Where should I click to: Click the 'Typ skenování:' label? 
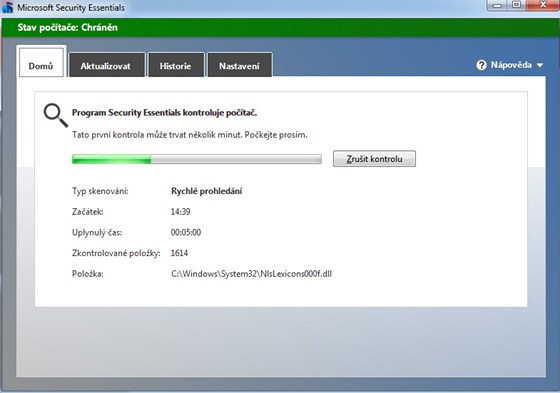100,191
